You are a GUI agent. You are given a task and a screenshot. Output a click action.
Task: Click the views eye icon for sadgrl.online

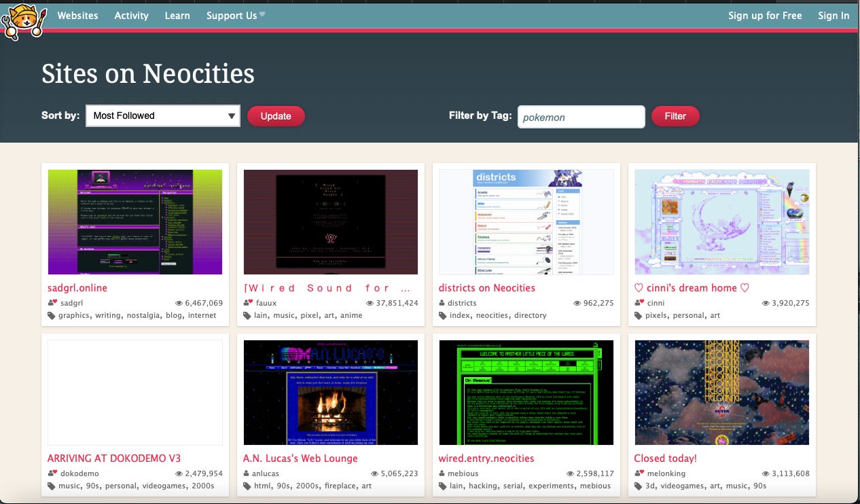tap(179, 303)
